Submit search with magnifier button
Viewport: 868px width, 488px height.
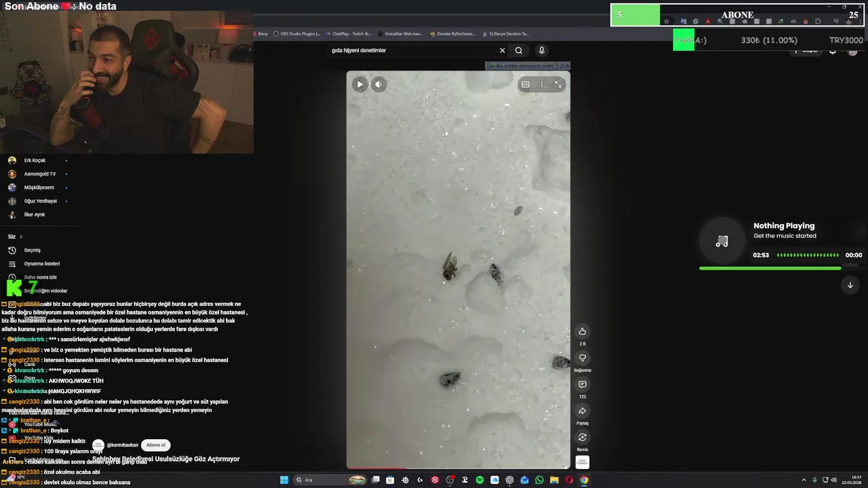(519, 50)
